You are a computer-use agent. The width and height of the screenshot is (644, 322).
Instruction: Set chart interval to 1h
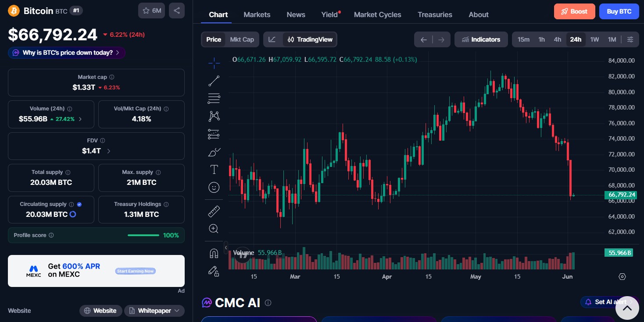coord(542,39)
